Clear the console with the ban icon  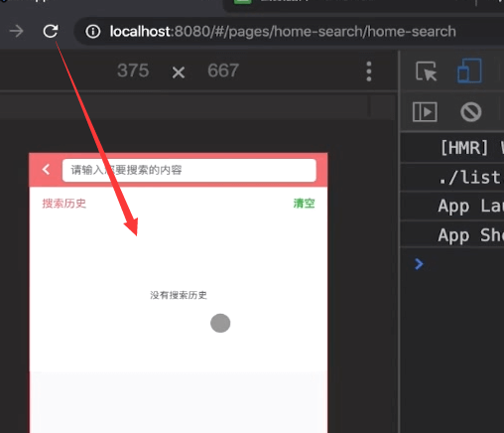point(471,112)
